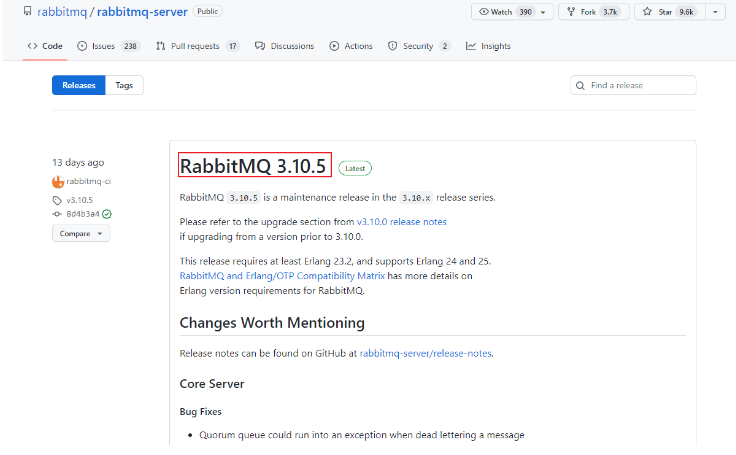
Task: Click the green verified check icon
Action: tap(107, 214)
